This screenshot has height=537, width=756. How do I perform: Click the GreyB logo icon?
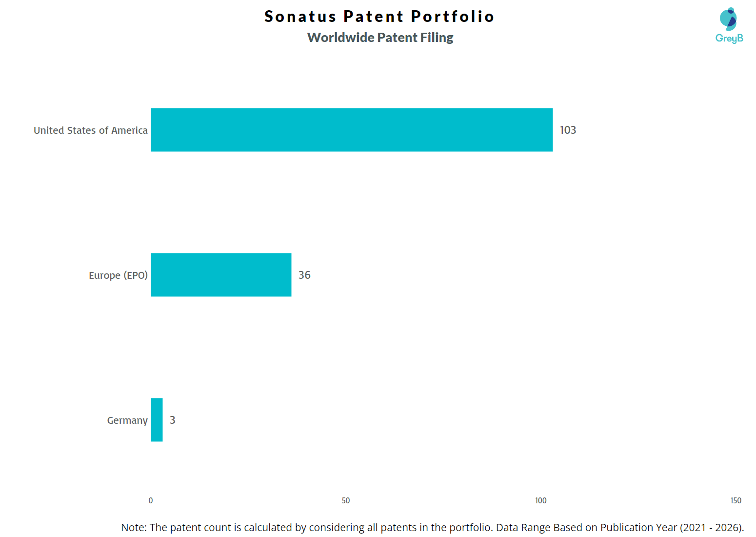(728, 19)
